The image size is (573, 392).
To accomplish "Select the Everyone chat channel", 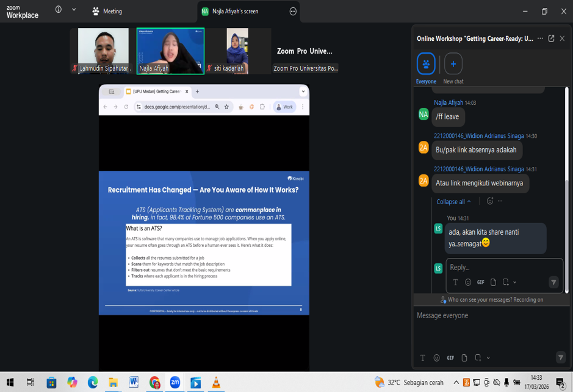I will click(426, 65).
